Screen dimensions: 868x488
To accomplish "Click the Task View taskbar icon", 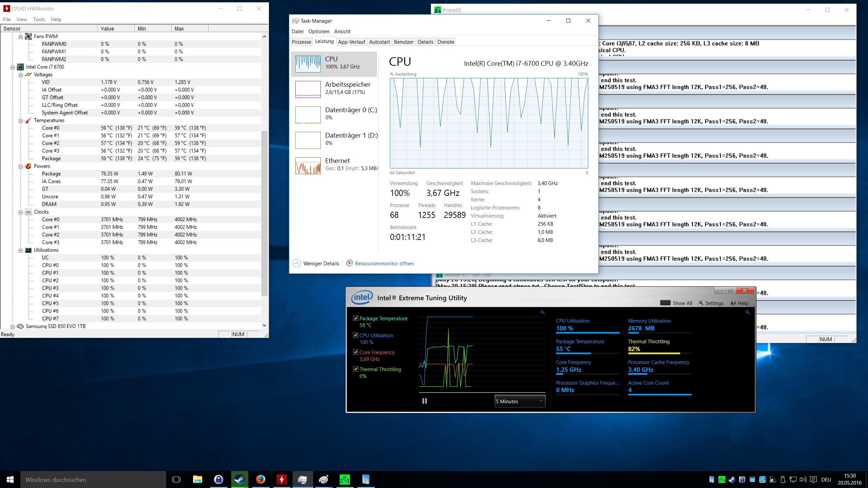I will (x=176, y=480).
